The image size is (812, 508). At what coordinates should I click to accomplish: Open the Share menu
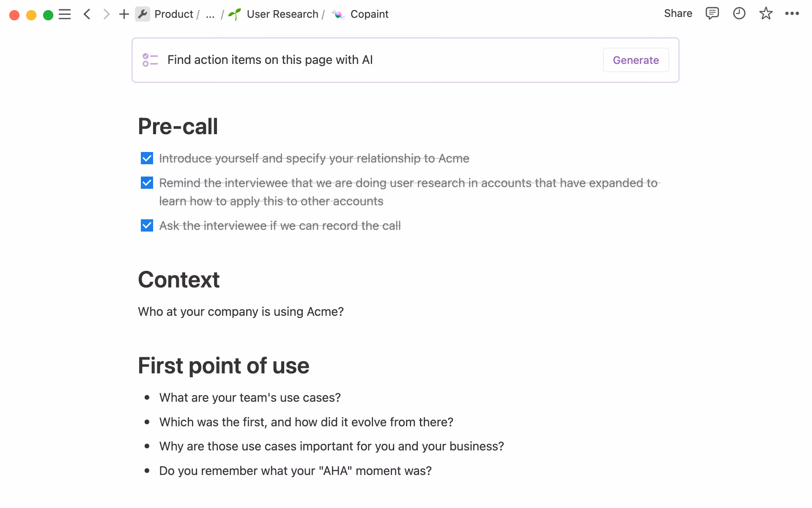(x=678, y=13)
